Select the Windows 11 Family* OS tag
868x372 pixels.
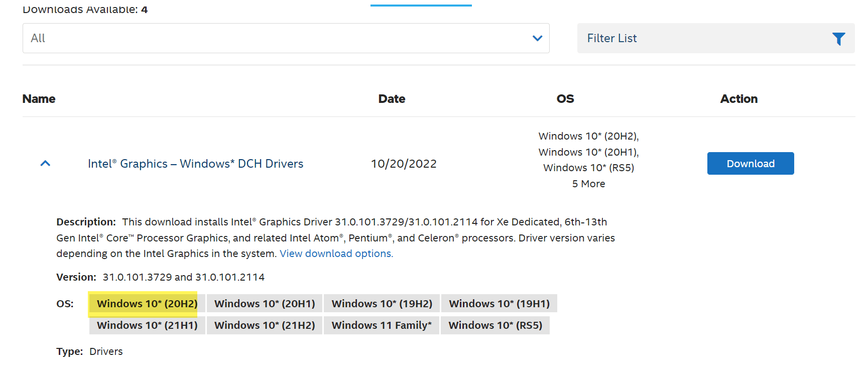(382, 325)
